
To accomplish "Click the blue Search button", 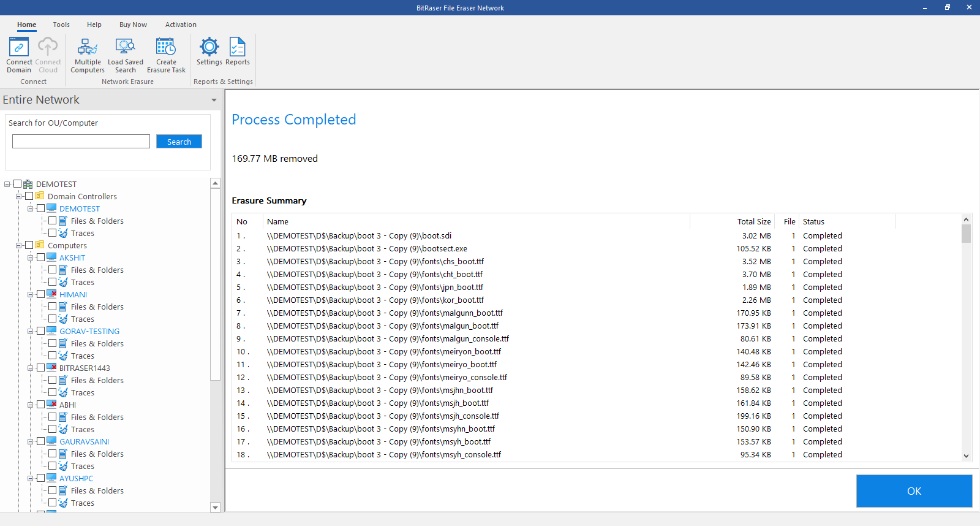I will click(x=179, y=142).
